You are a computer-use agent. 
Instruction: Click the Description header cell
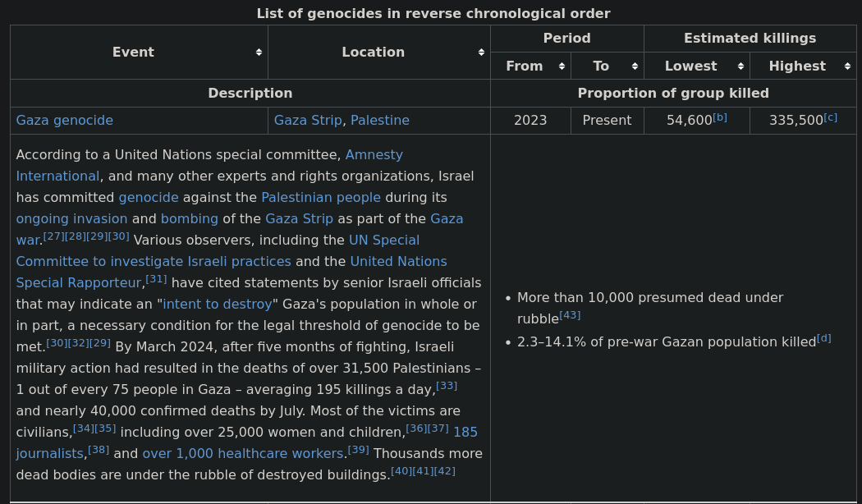coord(250,94)
